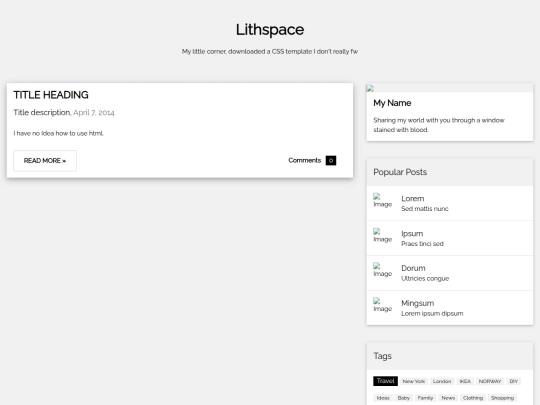Click the My Name heading

pyautogui.click(x=392, y=103)
